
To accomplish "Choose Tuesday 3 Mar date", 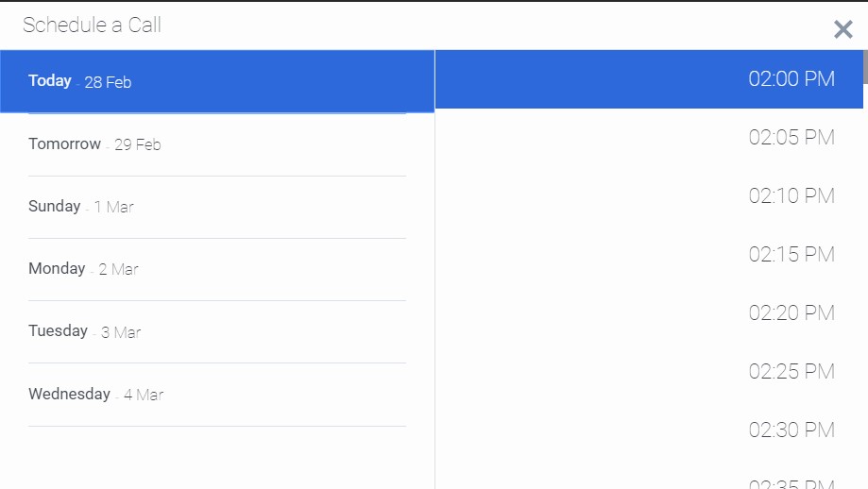I will coord(217,331).
